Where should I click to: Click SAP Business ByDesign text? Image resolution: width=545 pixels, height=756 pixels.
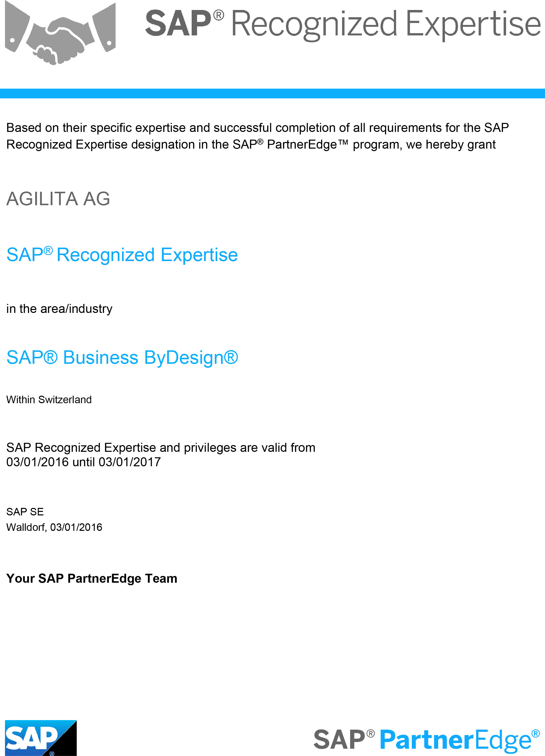click(x=122, y=358)
